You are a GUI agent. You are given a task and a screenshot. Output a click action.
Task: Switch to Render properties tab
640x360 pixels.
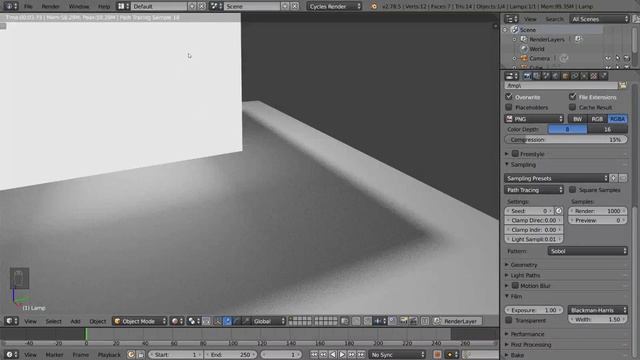[x=527, y=76]
